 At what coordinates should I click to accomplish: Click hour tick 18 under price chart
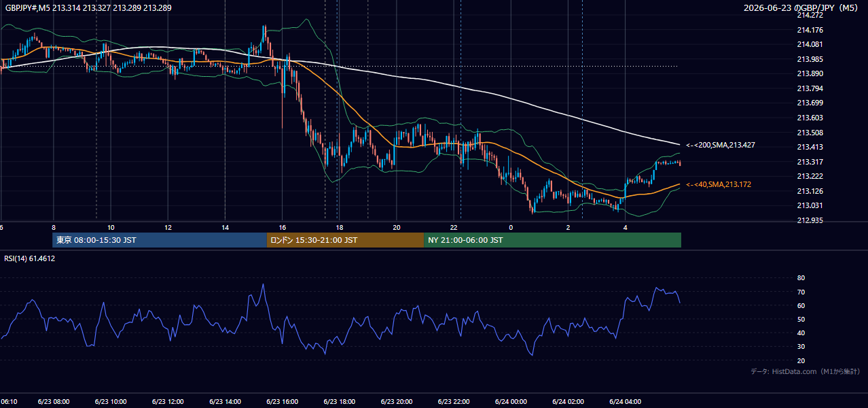pyautogui.click(x=339, y=227)
